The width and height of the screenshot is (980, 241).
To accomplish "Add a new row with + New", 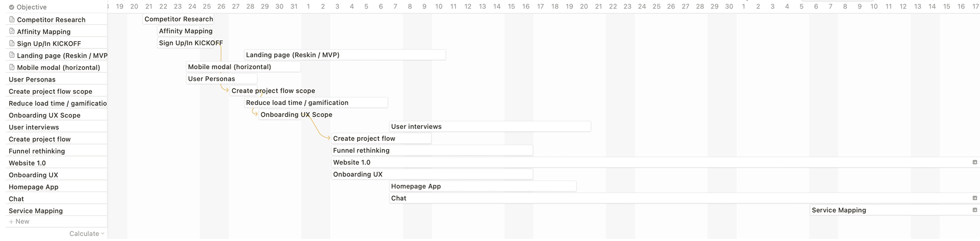I will [19, 222].
